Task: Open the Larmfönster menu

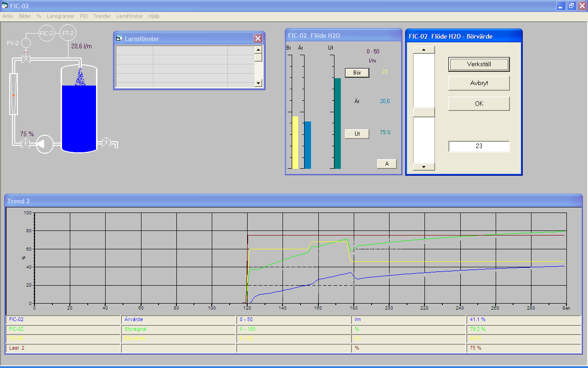Action: click(x=129, y=16)
